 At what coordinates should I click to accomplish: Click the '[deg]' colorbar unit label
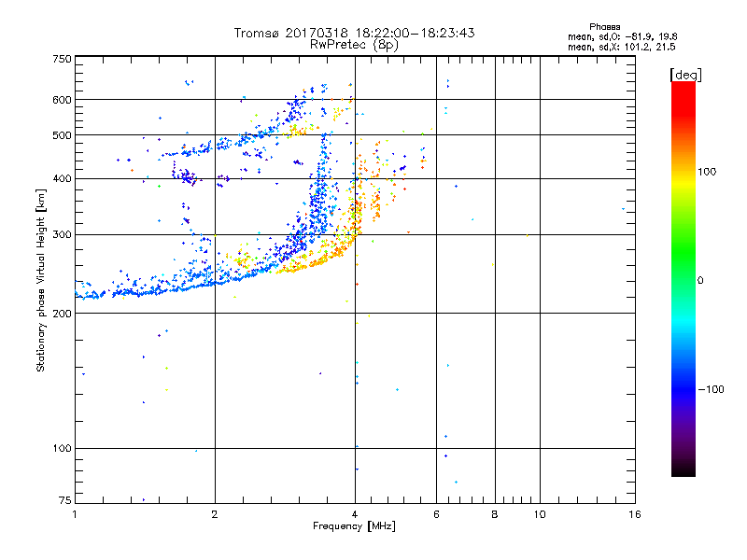685,75
